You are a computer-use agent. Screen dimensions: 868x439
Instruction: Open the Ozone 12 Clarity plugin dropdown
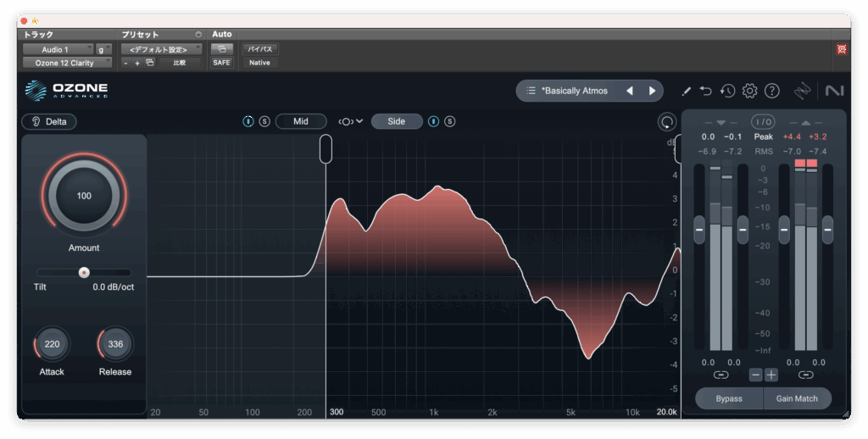[x=67, y=63]
